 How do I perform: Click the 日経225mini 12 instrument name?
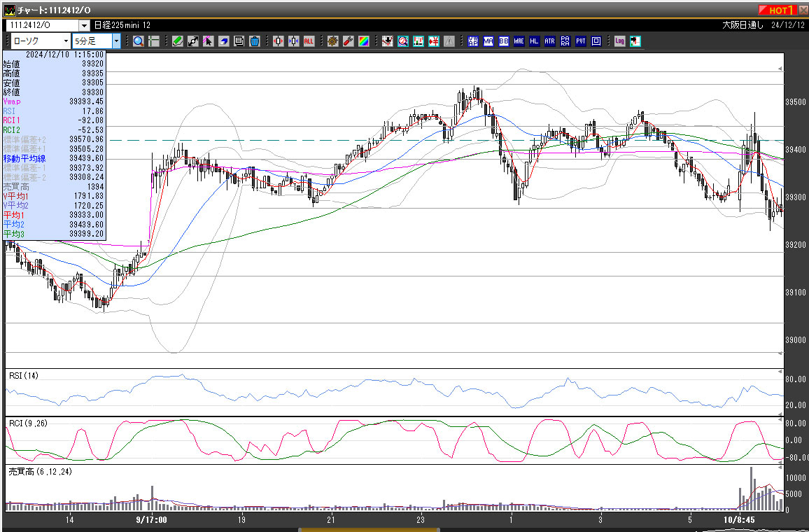click(x=122, y=25)
